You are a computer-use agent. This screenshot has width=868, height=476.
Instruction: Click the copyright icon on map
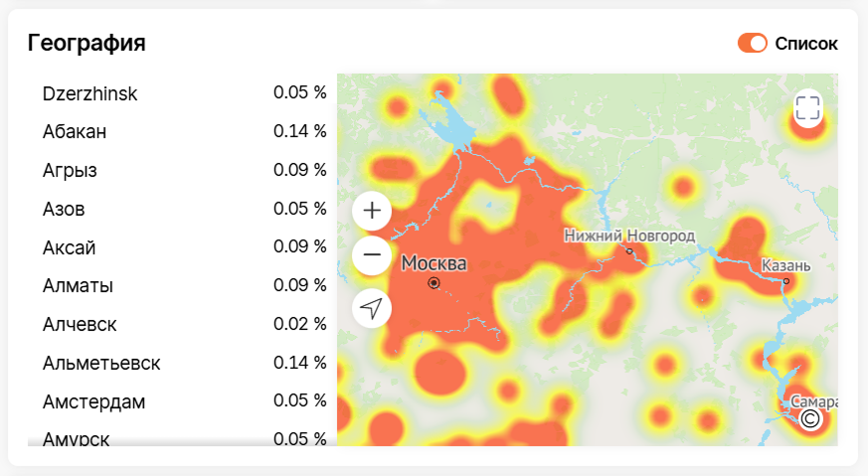point(810,419)
